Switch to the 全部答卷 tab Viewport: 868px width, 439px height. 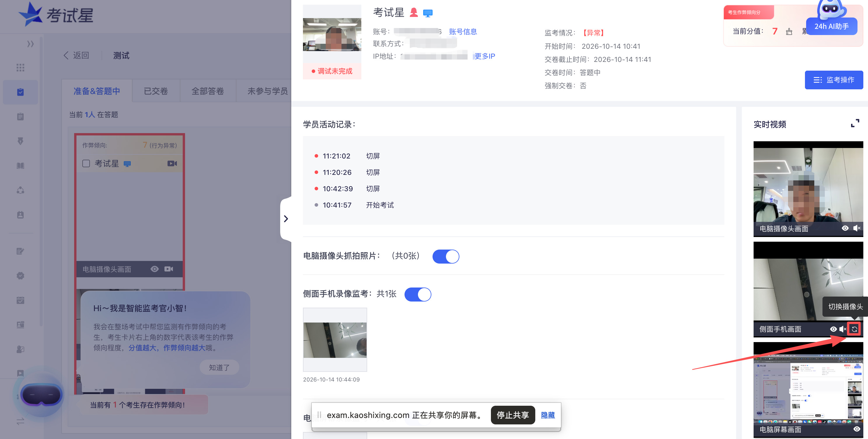click(208, 91)
